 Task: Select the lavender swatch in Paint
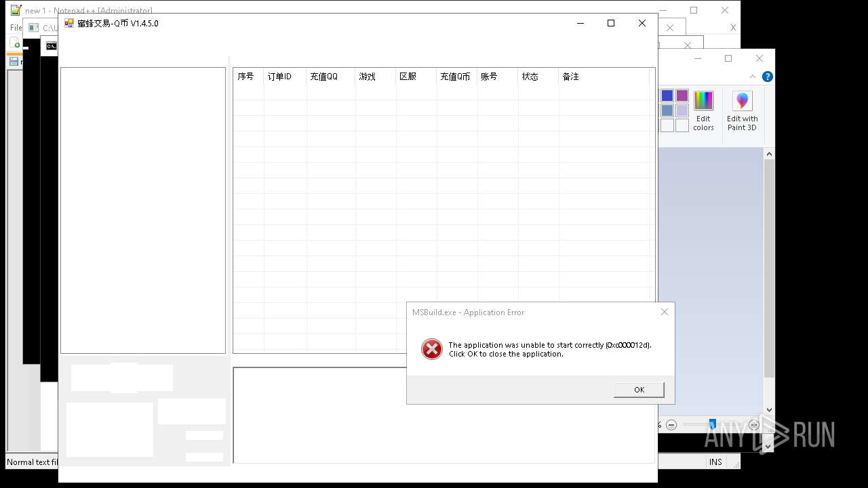pyautogui.click(x=682, y=110)
